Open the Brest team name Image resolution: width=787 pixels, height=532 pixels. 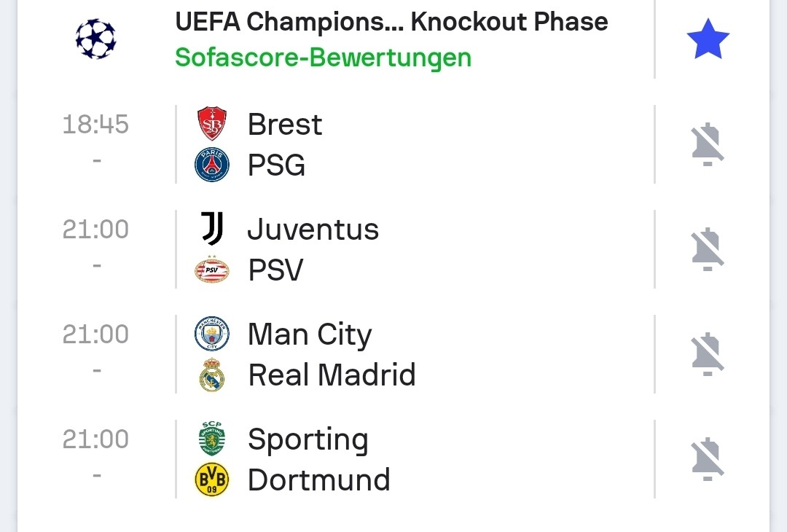(x=285, y=125)
